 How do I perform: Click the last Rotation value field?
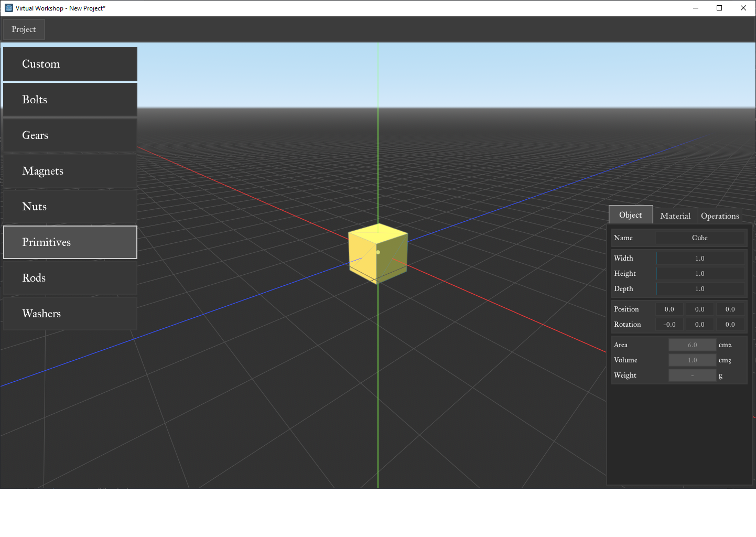(730, 325)
